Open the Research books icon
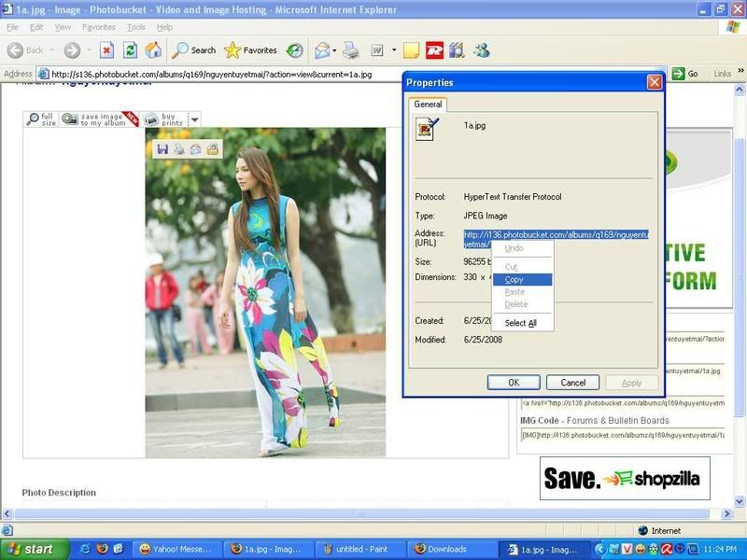The width and height of the screenshot is (747, 560). [457, 50]
